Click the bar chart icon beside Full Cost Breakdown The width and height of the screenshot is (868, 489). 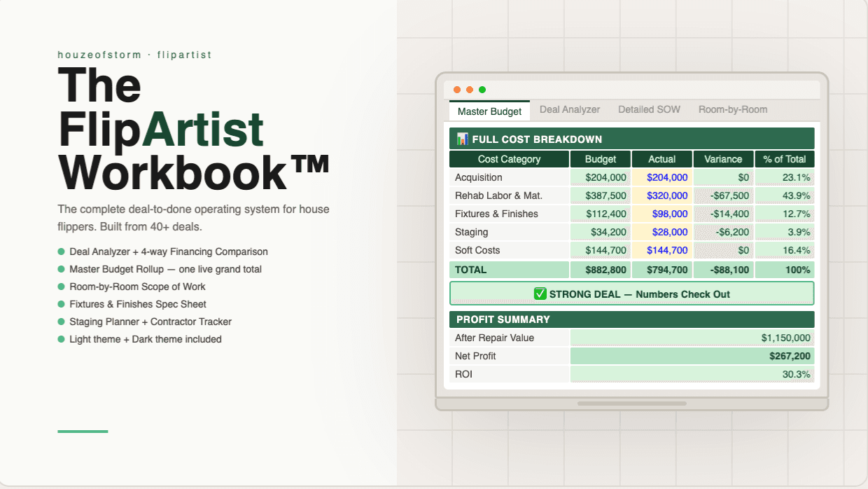tap(462, 139)
